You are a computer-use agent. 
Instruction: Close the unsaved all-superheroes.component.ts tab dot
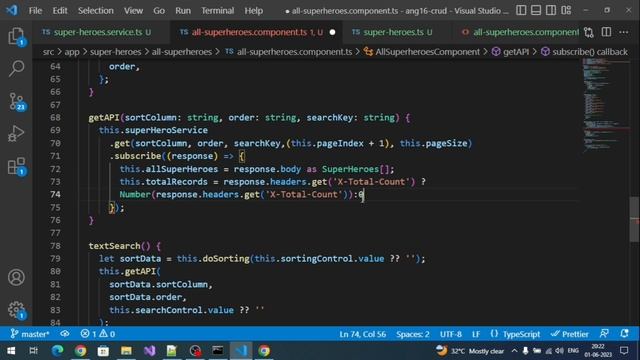tap(332, 32)
